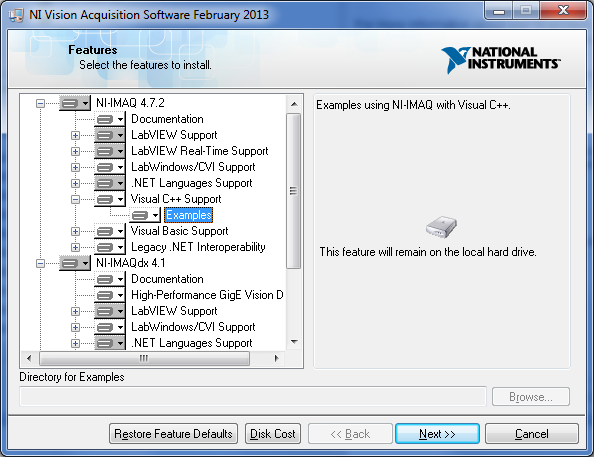
Task: Click vertical scrollbar down arrow in feature tree
Action: click(x=294, y=342)
